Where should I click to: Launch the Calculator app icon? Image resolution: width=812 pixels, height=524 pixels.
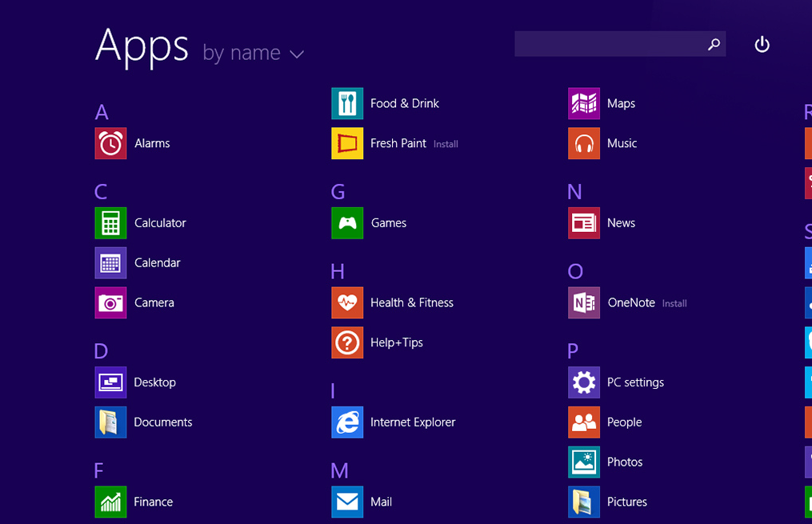[x=110, y=223]
